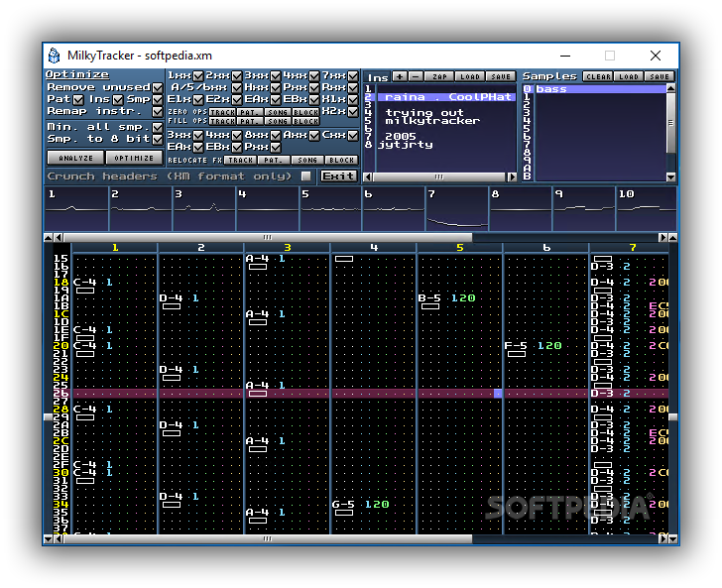Image resolution: width=722 pixels, height=588 pixels.
Task: Click BLOCK in the Relocate FX row
Action: (x=341, y=161)
